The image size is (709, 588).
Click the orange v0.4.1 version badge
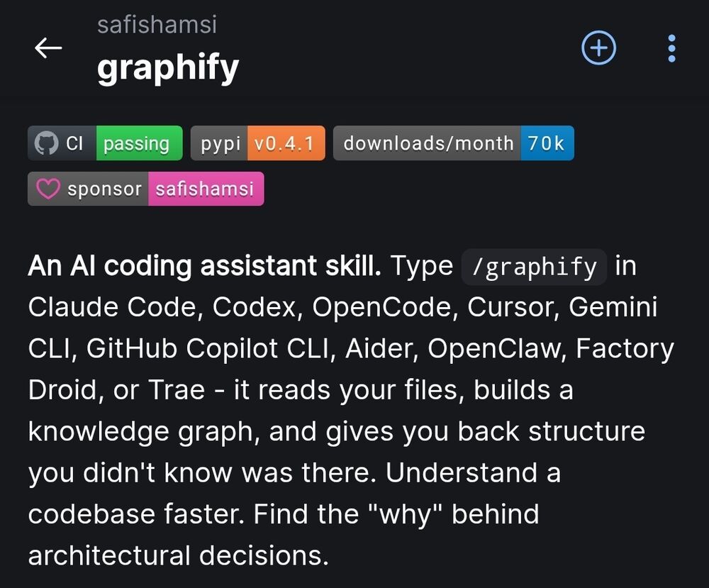pyautogui.click(x=284, y=143)
